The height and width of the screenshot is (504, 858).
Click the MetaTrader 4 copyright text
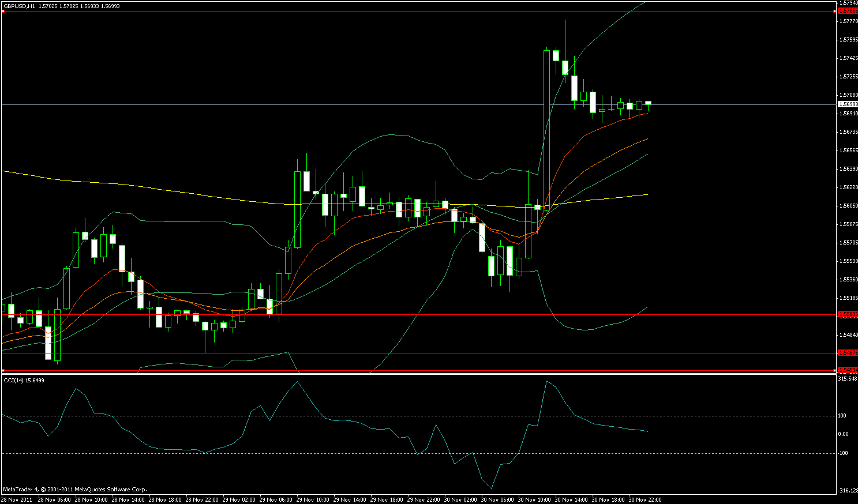click(x=75, y=490)
